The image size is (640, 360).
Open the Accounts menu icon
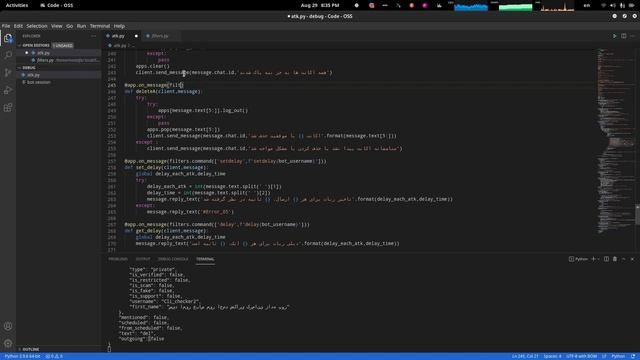tap(8, 326)
